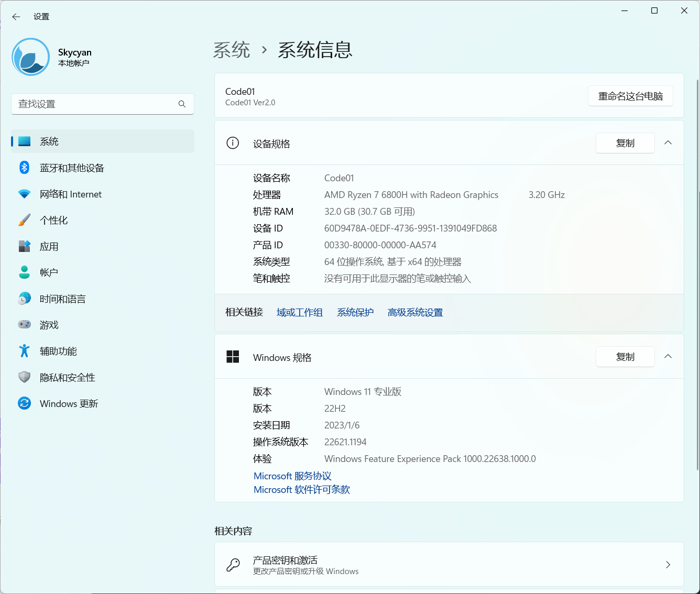The width and height of the screenshot is (700, 594).
Task: Open the 高级系统设置 link
Action: click(415, 313)
